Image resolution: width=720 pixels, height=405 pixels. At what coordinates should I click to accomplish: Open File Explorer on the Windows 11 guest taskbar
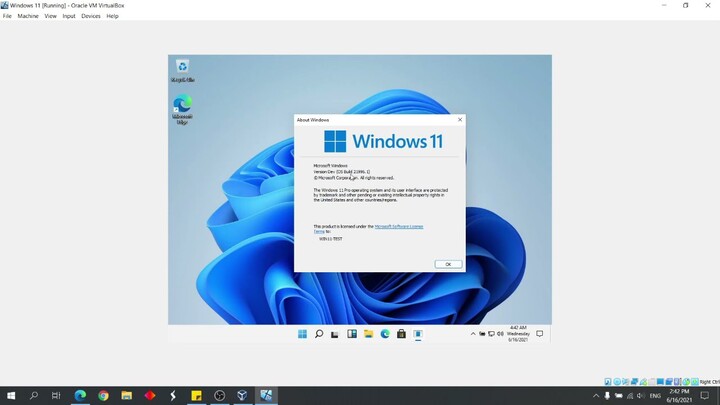(x=368, y=334)
